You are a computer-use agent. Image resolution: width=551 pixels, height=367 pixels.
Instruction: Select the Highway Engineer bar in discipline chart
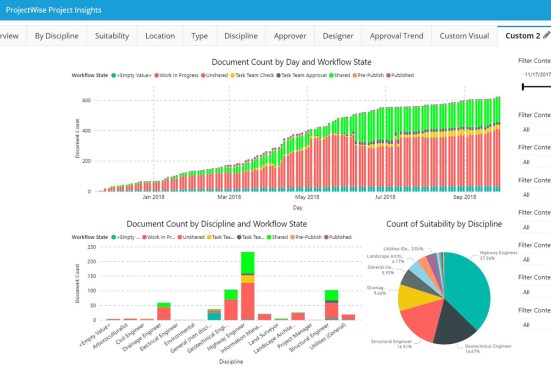(x=247, y=286)
